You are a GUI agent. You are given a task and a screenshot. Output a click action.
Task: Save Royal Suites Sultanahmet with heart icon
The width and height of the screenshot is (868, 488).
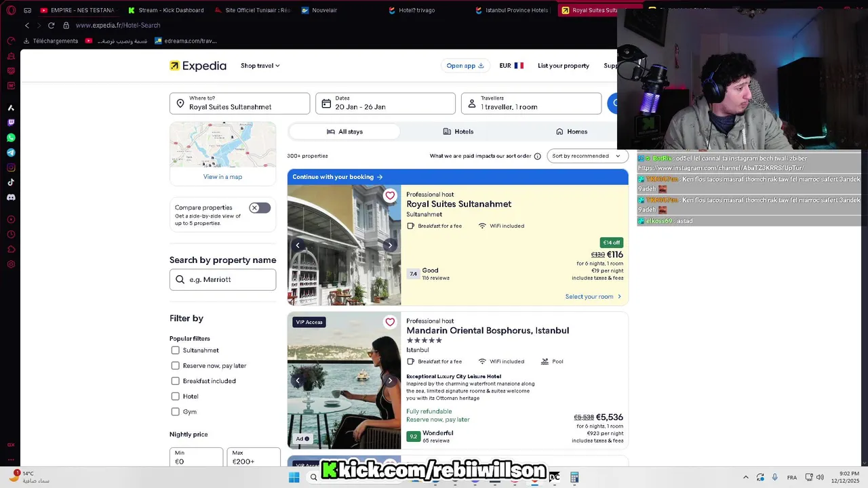390,196
